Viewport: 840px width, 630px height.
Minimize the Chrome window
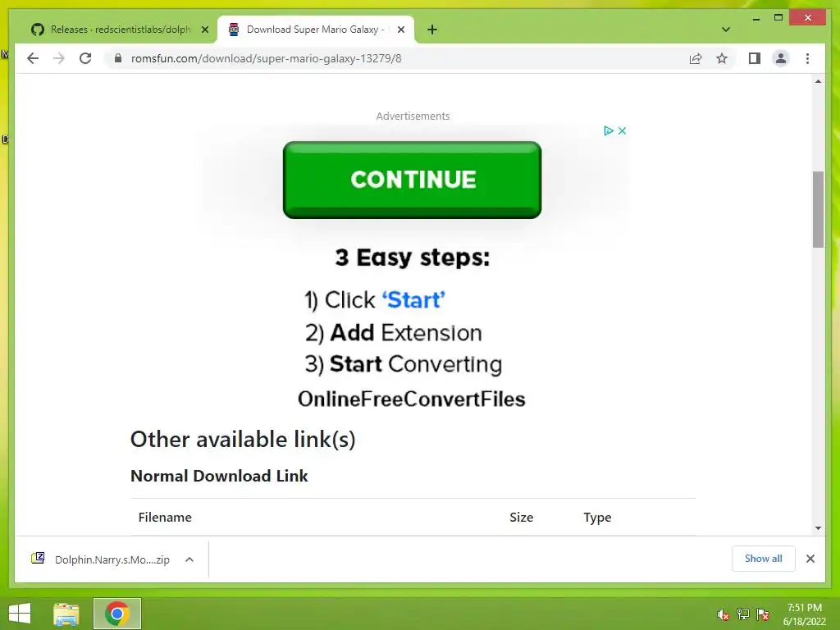pyautogui.click(x=756, y=19)
